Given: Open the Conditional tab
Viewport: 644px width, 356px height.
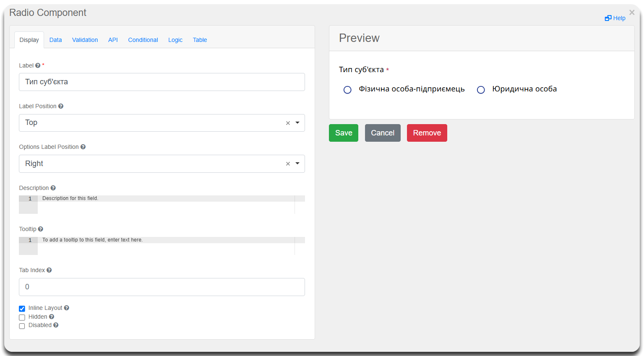Looking at the screenshot, I should coord(143,40).
